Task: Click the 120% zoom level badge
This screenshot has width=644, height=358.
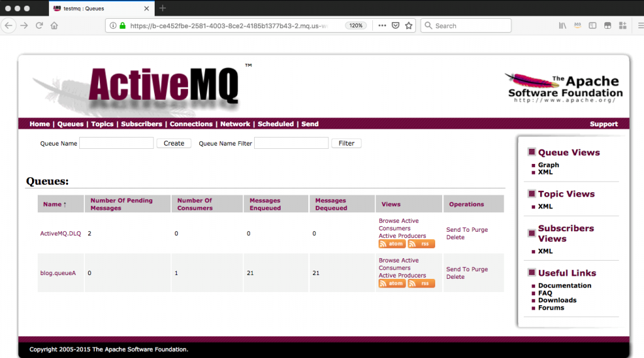Action: [356, 25]
